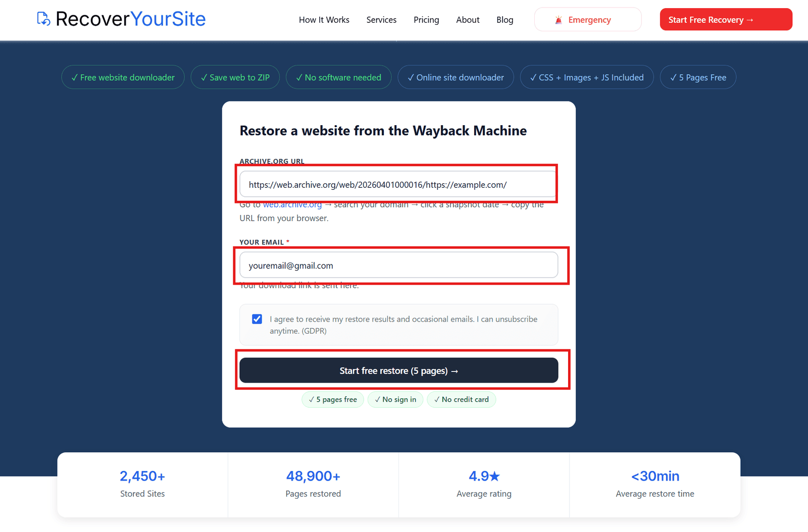Click the Emergency button
This screenshot has width=808, height=532.
(x=588, y=20)
